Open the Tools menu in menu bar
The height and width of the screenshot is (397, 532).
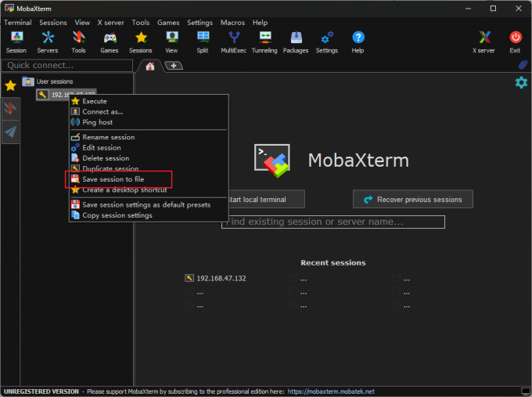[x=141, y=23]
